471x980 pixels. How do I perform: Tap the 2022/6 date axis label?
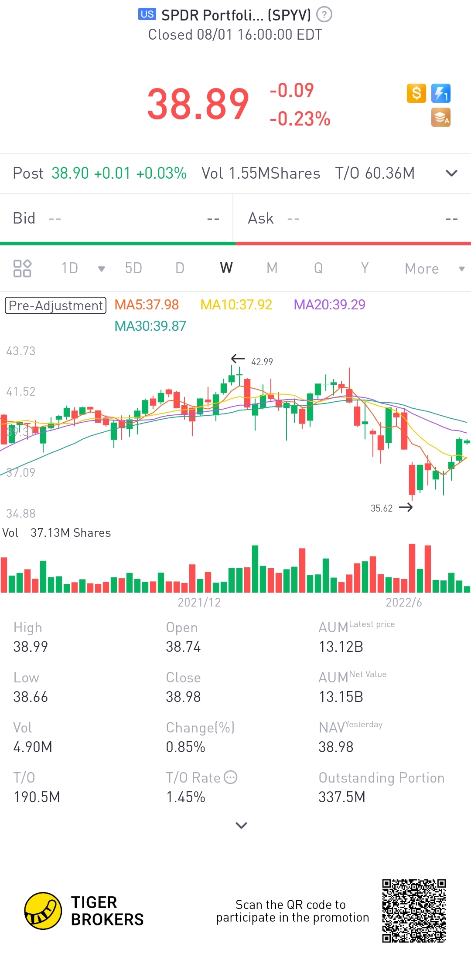click(404, 602)
